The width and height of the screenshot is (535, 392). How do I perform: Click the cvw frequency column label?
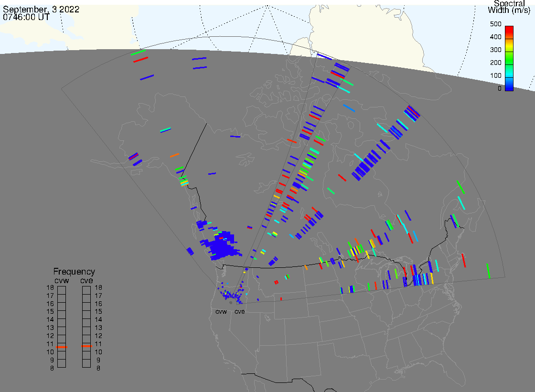pyautogui.click(x=62, y=280)
